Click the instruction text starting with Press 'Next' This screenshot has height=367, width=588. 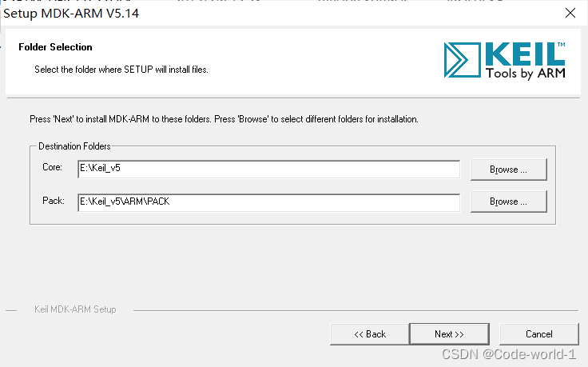(224, 119)
